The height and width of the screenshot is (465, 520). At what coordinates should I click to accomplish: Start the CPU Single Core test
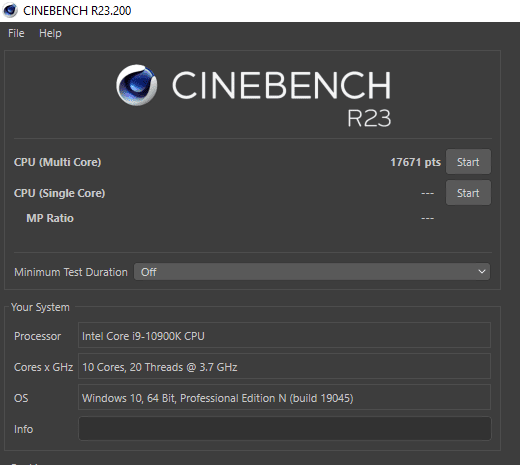click(x=468, y=193)
